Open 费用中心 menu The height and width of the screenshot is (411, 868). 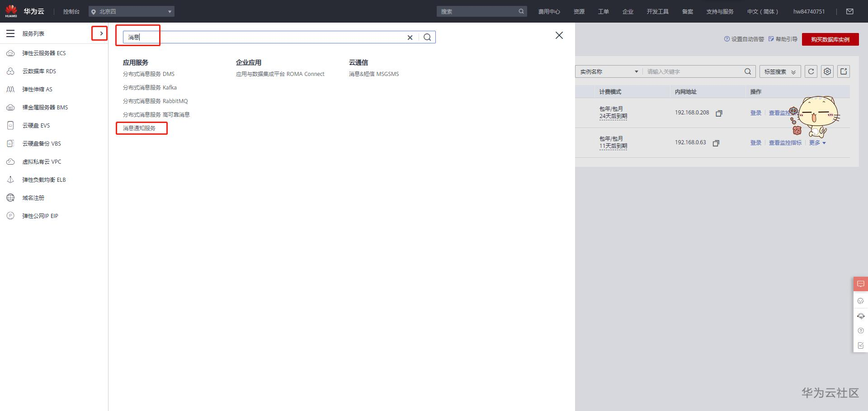[x=549, y=12]
